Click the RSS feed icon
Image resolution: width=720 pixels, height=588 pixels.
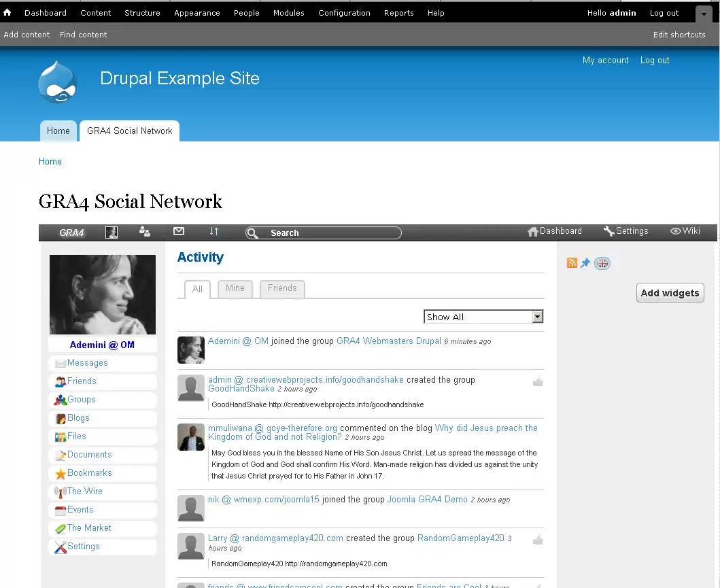pos(572,262)
